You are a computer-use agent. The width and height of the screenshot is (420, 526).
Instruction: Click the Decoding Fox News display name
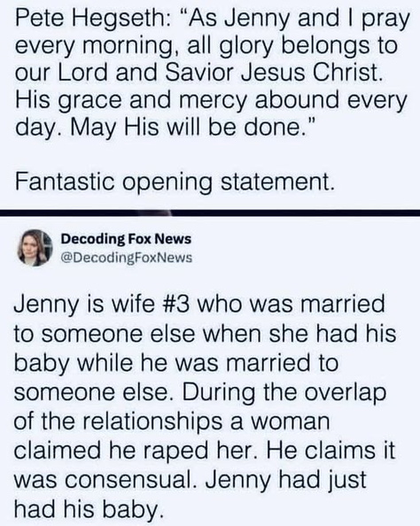tap(126, 239)
